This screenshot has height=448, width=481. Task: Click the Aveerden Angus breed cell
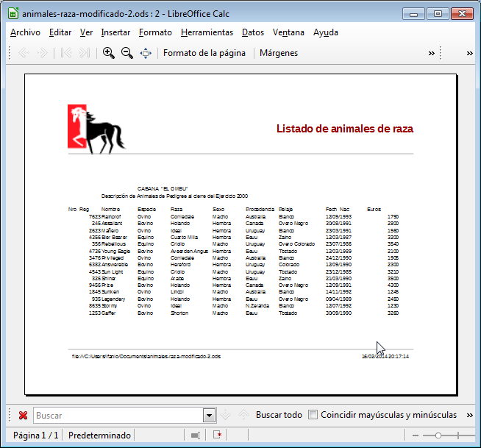pyautogui.click(x=189, y=252)
